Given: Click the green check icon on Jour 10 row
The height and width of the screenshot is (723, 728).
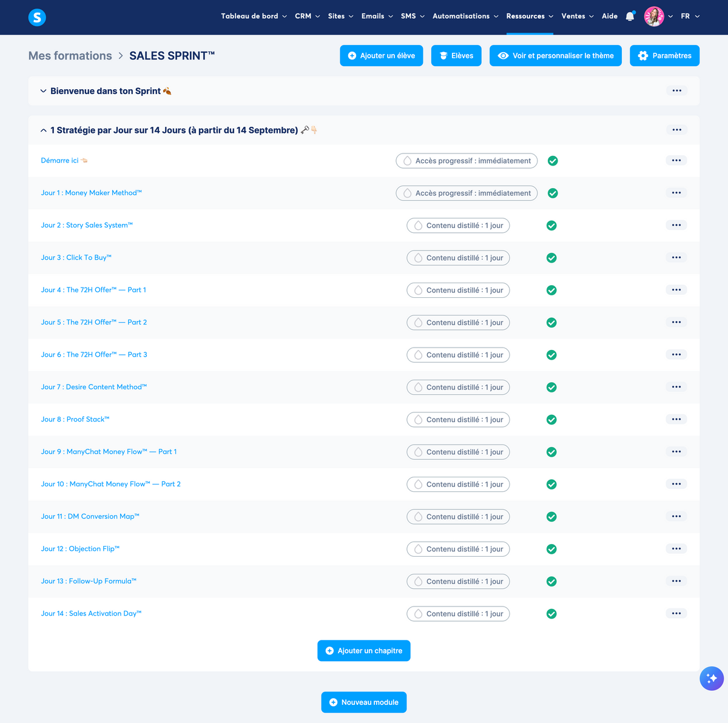Looking at the screenshot, I should (x=551, y=484).
